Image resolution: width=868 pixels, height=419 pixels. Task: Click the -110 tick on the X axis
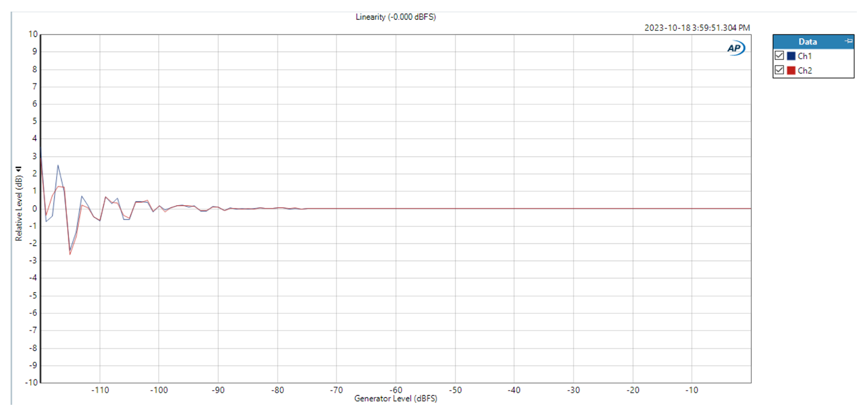[100, 390]
